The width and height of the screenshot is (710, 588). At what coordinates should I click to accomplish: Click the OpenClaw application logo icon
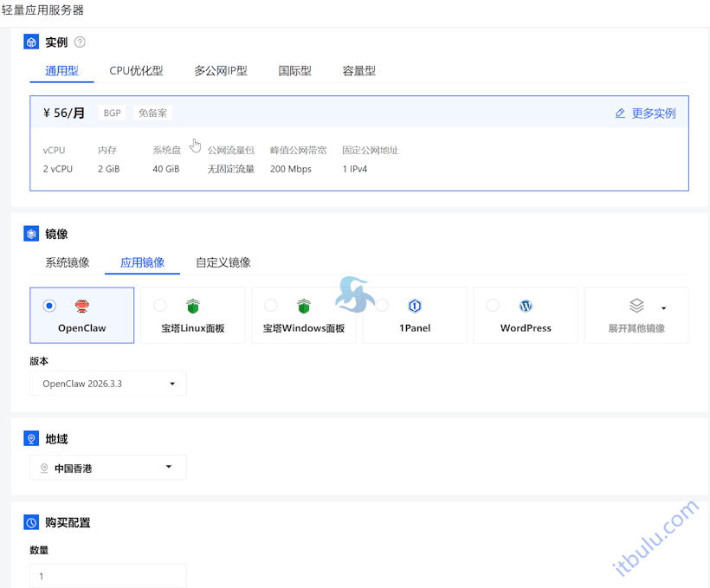(82, 305)
